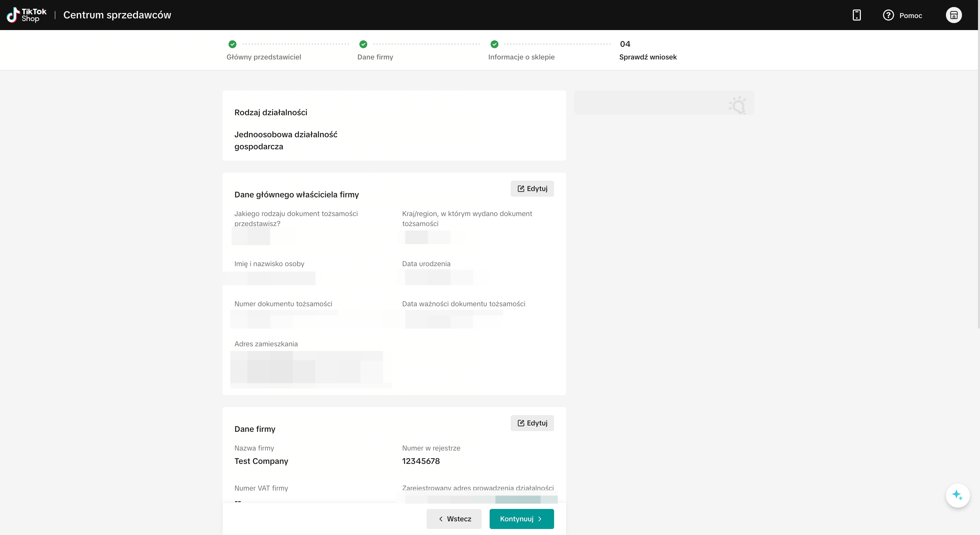Click the Adres zamieszkania label
The width and height of the screenshot is (980, 535).
[x=266, y=344]
